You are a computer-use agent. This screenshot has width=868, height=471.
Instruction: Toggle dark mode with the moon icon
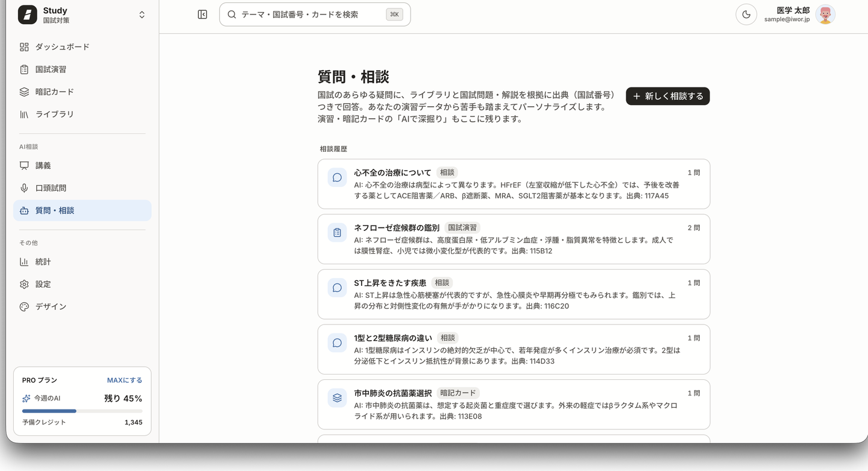coord(746,14)
